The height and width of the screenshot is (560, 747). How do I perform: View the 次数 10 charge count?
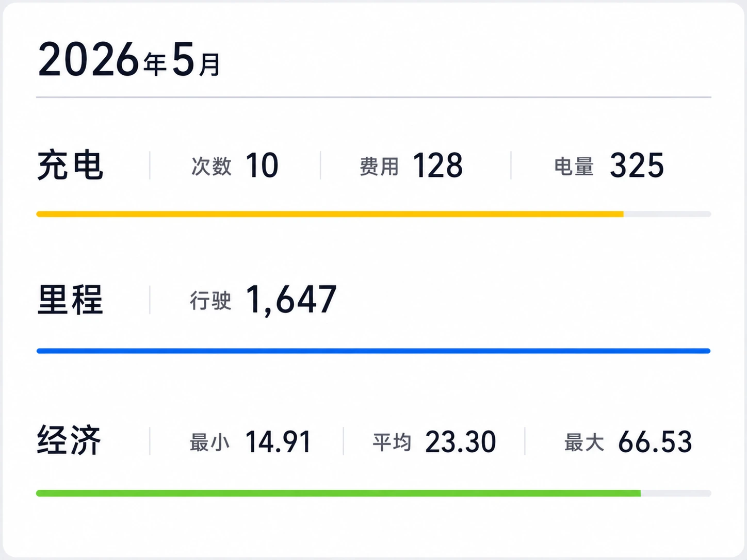(x=235, y=166)
